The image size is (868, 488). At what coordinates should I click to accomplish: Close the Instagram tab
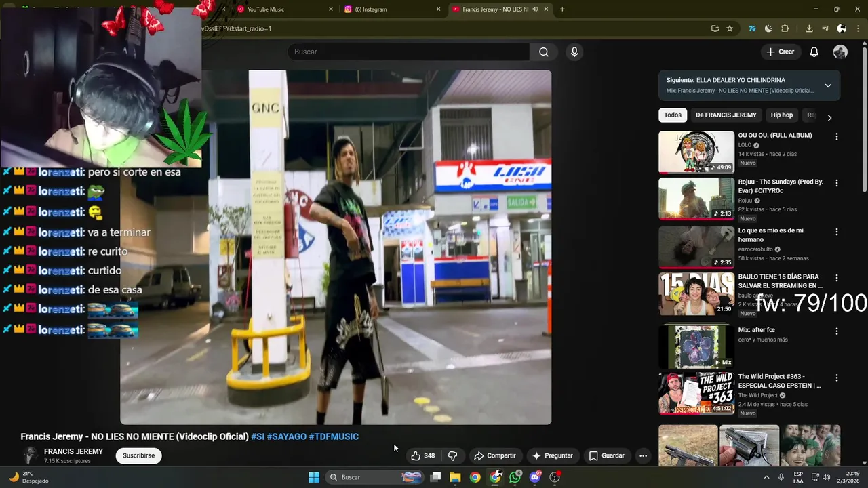point(438,9)
